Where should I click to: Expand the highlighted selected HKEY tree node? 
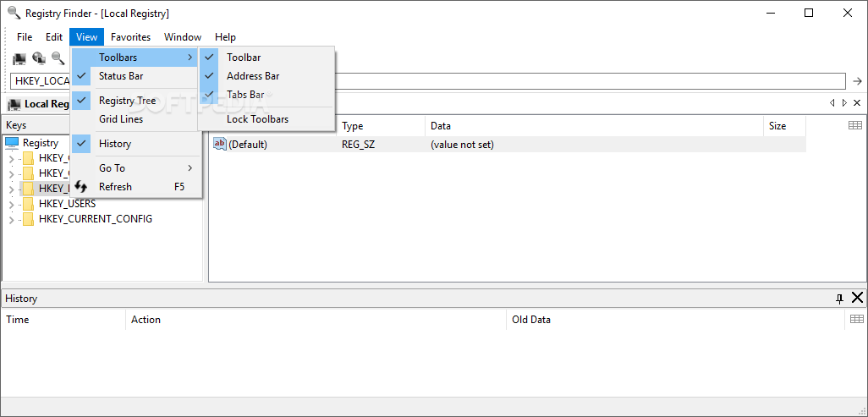tap(11, 189)
